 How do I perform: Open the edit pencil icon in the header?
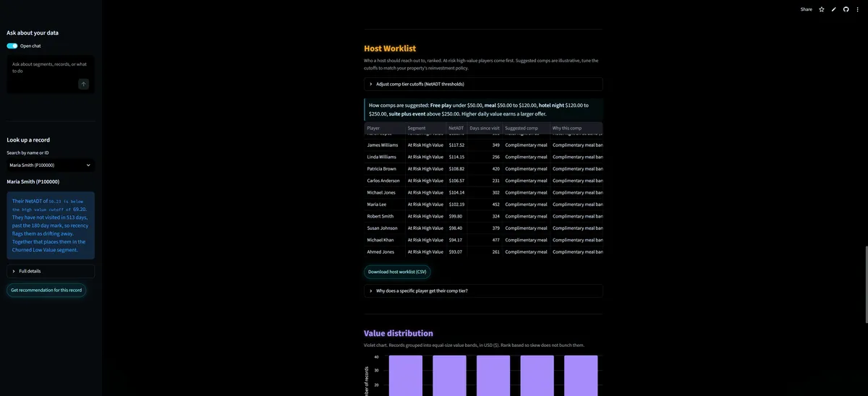833,9
